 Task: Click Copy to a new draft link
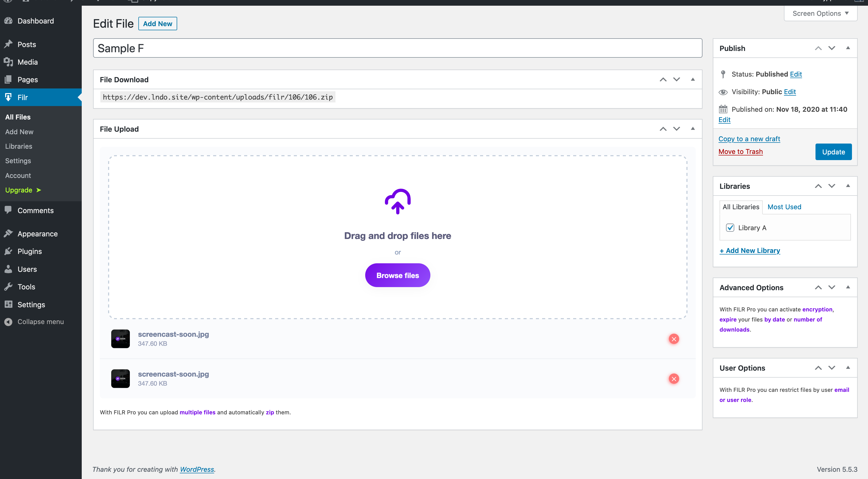coord(749,139)
